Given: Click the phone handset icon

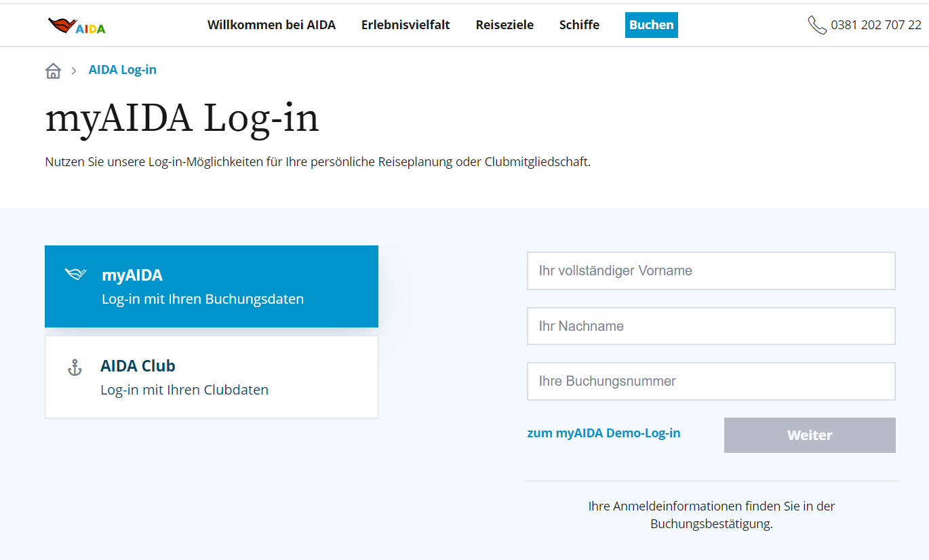Looking at the screenshot, I should click(x=816, y=25).
